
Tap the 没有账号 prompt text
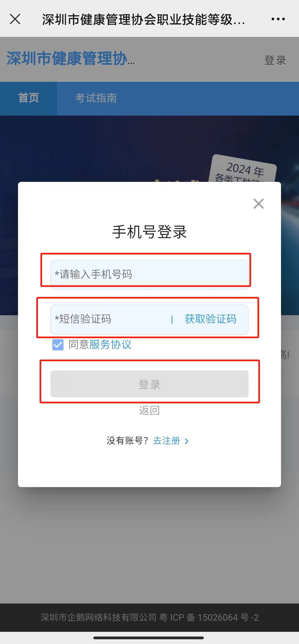pos(127,441)
